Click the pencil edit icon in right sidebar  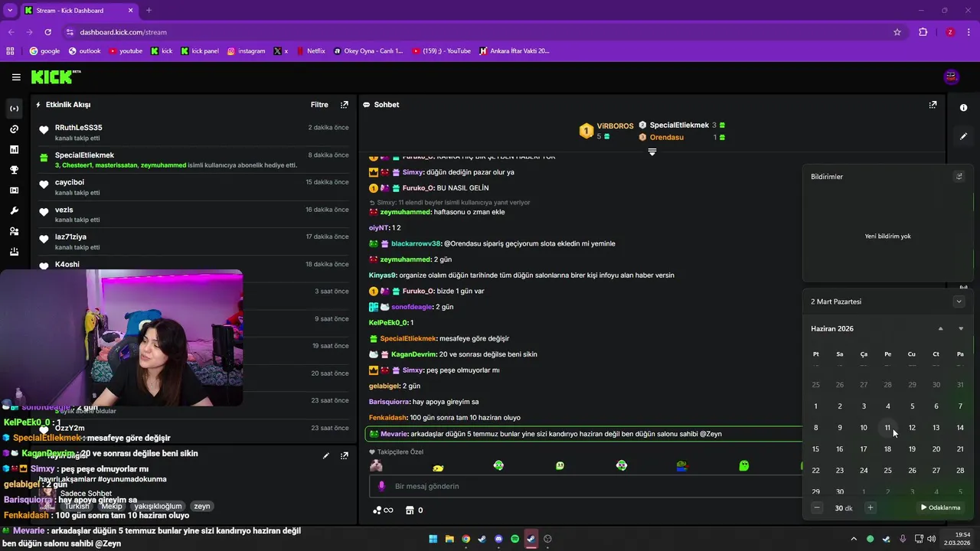pyautogui.click(x=964, y=136)
